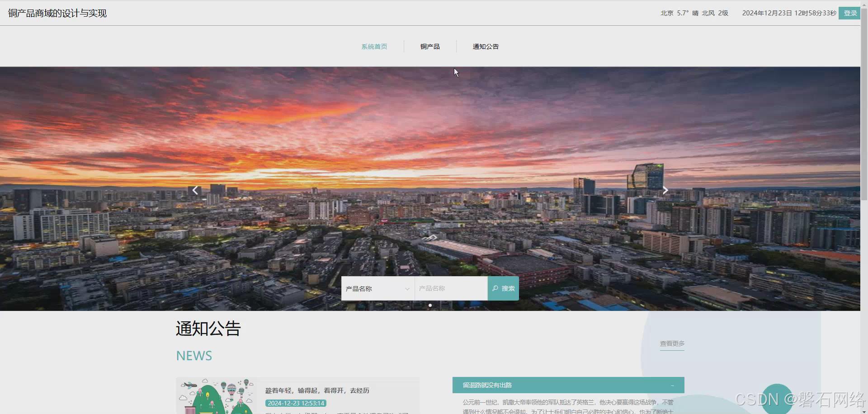Open the 系统首页 navigation tab

[374, 47]
